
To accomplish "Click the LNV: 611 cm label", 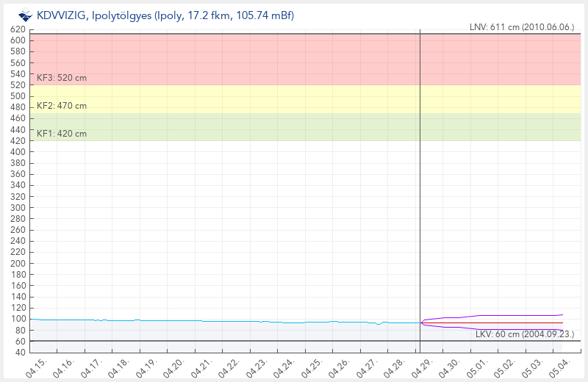I will (522, 26).
